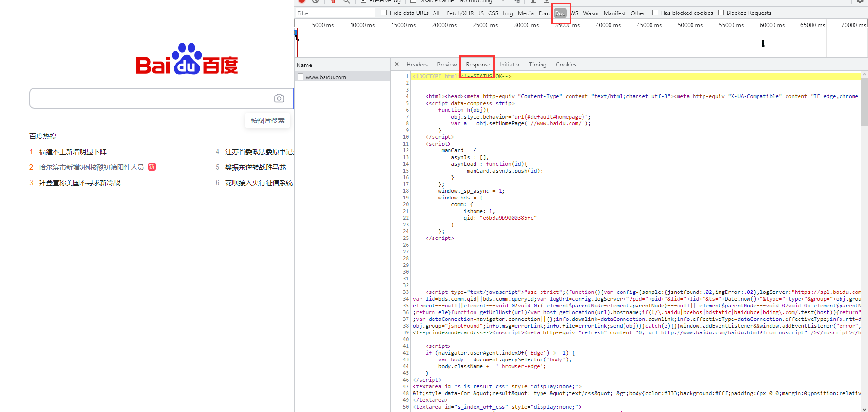
Task: Filter requests by Media
Action: (526, 13)
